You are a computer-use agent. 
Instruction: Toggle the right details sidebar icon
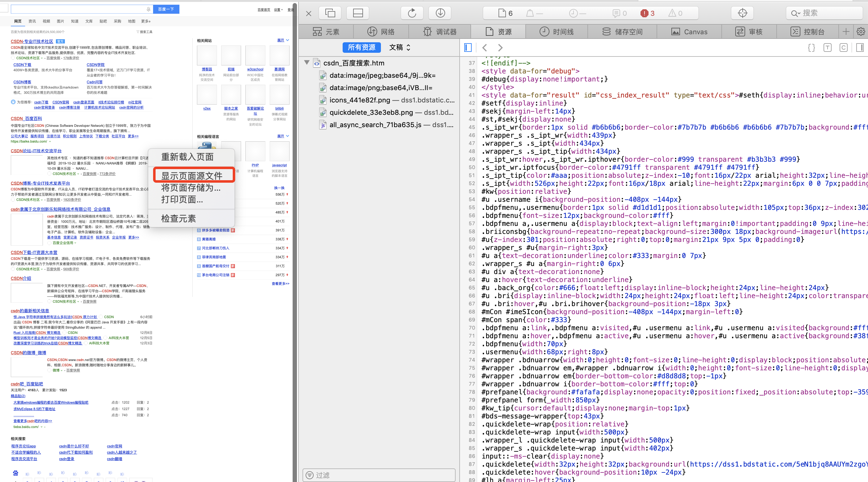860,48
